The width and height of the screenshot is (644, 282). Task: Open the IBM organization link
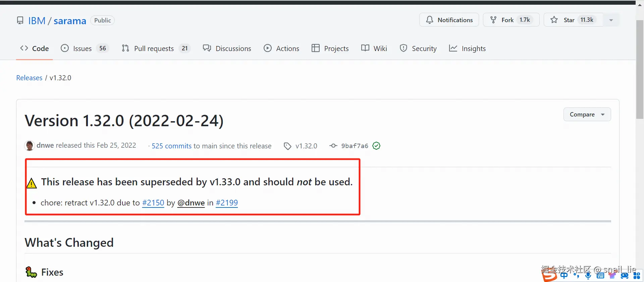tap(37, 20)
